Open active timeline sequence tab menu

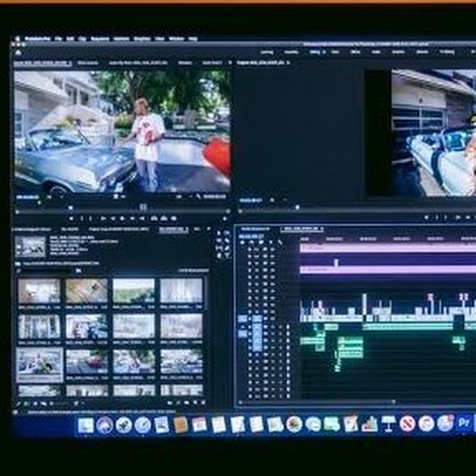click(322, 228)
